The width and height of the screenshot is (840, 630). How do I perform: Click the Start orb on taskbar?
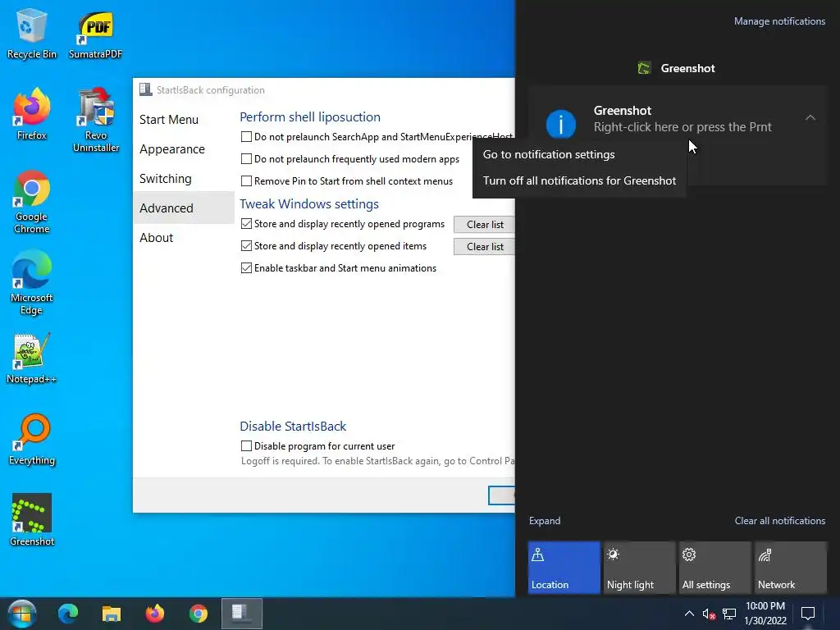(22, 614)
